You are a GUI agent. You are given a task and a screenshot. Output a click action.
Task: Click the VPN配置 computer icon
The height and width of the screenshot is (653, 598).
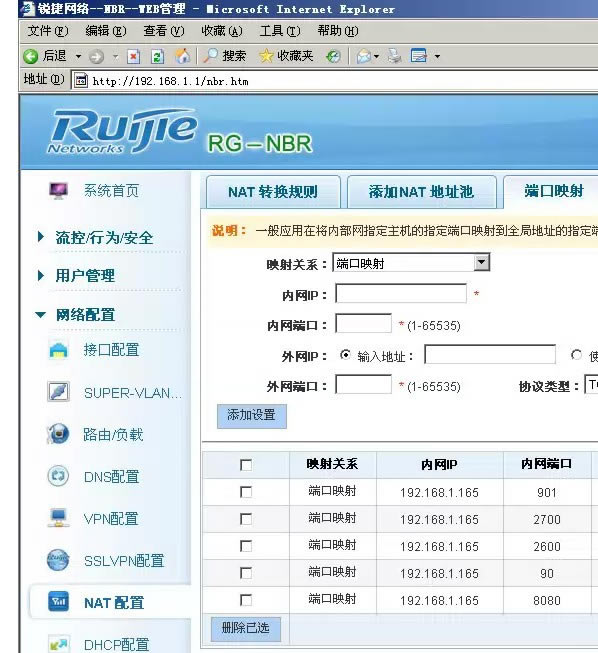tap(58, 518)
